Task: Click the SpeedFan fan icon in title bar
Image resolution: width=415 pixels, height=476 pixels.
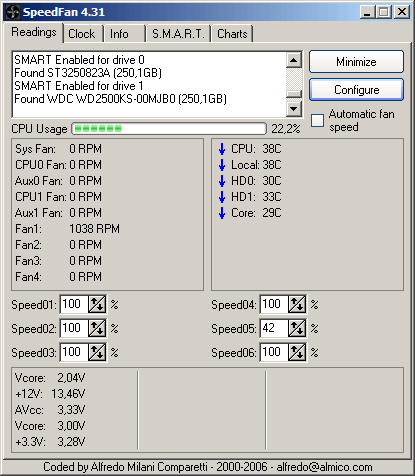Action: click(12, 12)
